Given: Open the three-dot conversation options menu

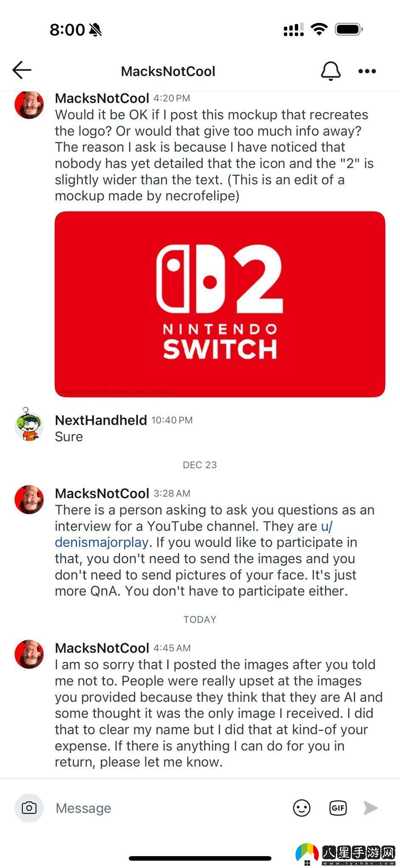Looking at the screenshot, I should tap(366, 71).
